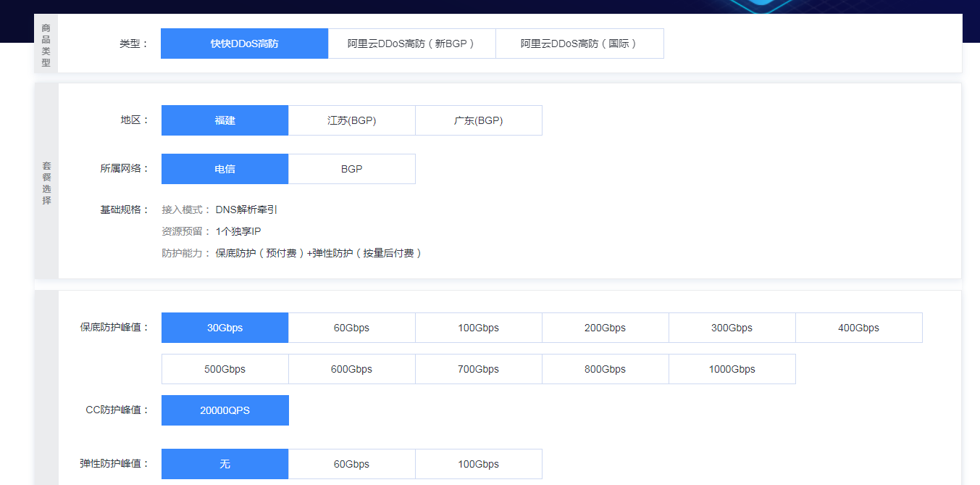Click the 基础规格 field label
This screenshot has width=980, height=485.
point(125,210)
